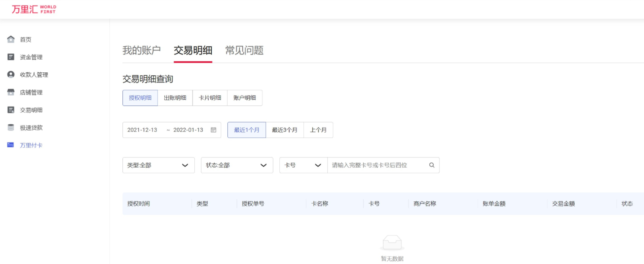Click the search magnifier icon

(432, 165)
